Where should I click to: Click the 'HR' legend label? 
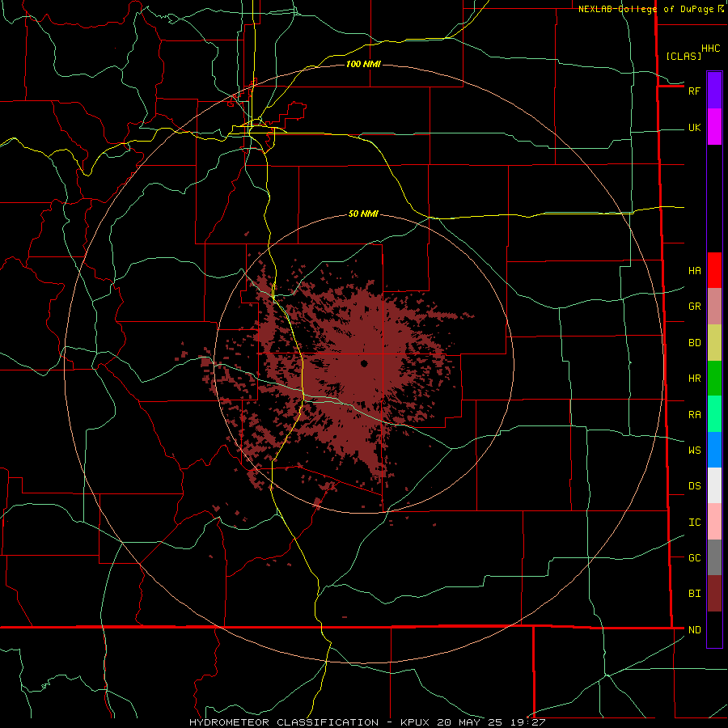click(694, 379)
